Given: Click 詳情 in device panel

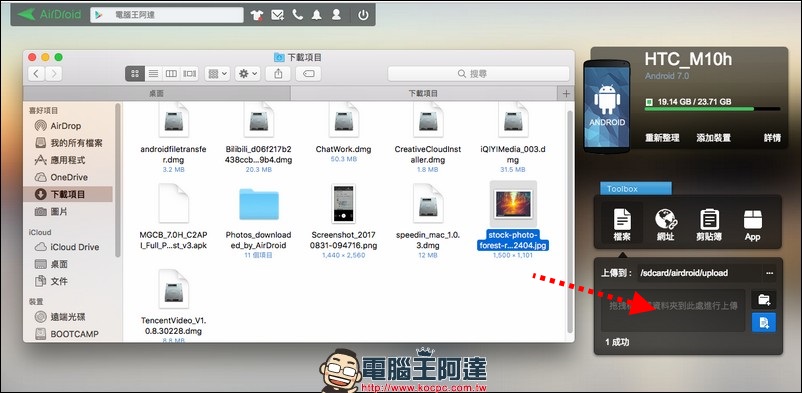Looking at the screenshot, I should [772, 138].
